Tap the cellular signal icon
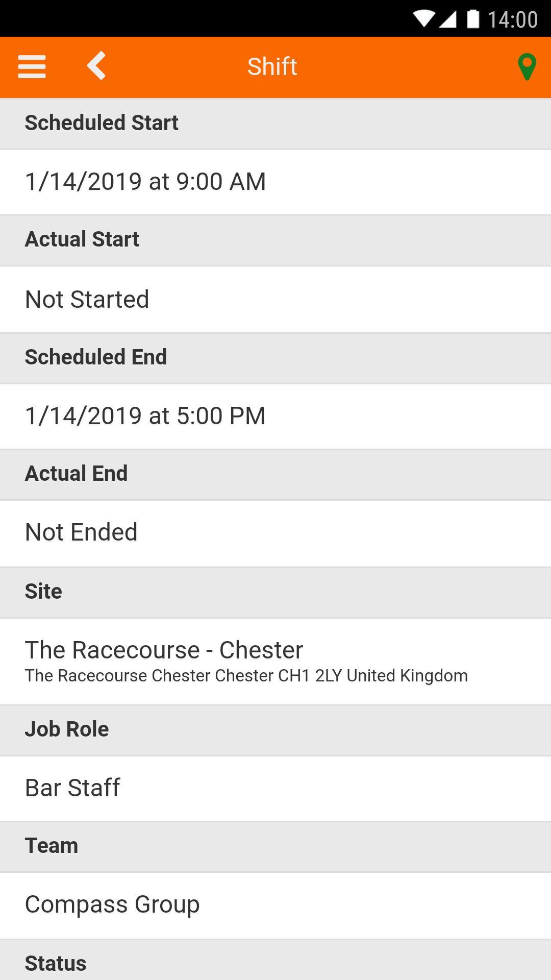This screenshot has width=551, height=980. click(x=447, y=19)
